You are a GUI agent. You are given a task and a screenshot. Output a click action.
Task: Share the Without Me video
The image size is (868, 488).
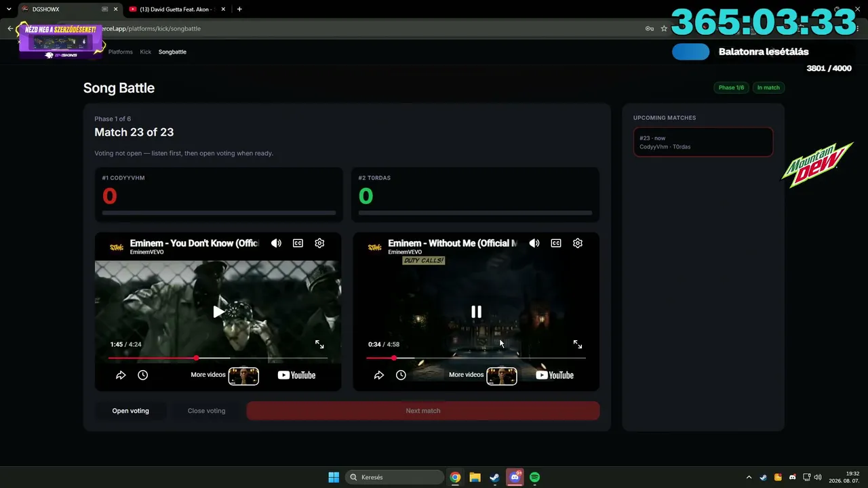click(379, 375)
